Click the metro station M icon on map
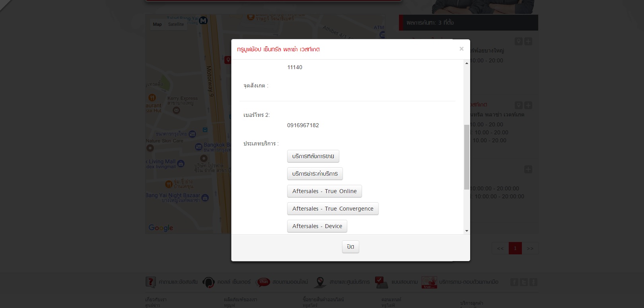 coord(204,20)
